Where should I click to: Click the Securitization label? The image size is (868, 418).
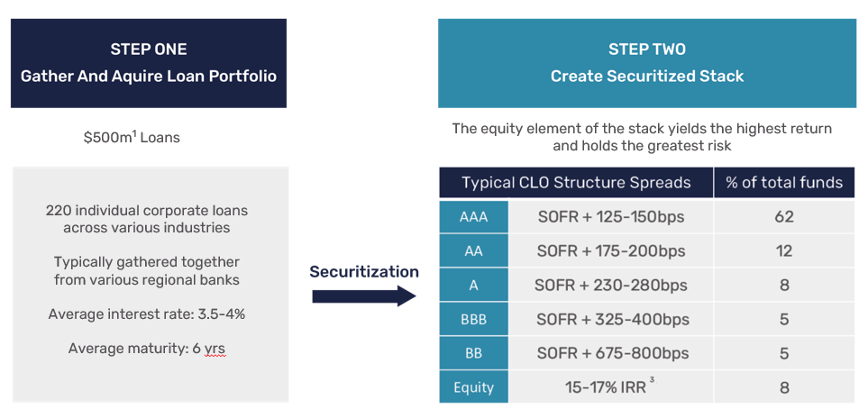click(x=364, y=271)
